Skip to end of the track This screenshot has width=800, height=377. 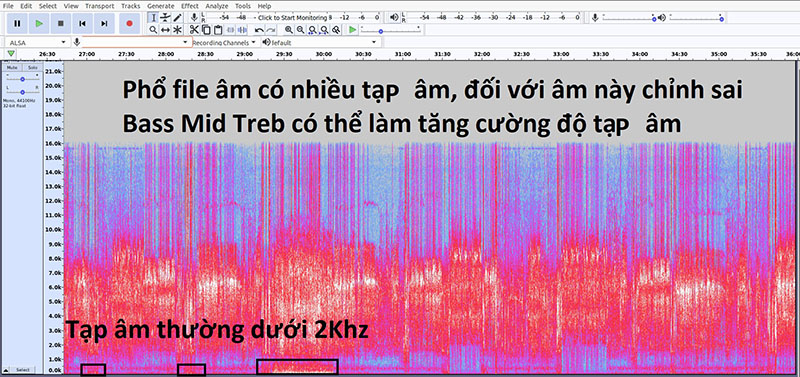click(104, 23)
